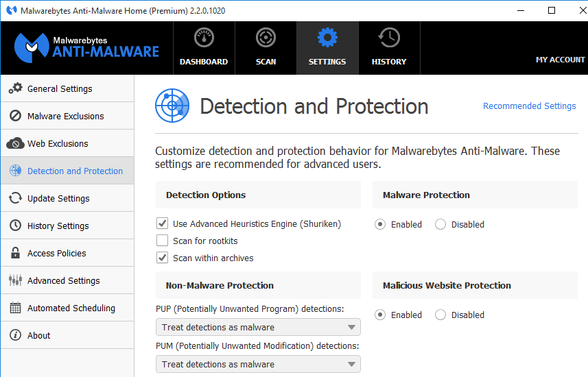Switch to the SCAN tab label

tap(266, 62)
